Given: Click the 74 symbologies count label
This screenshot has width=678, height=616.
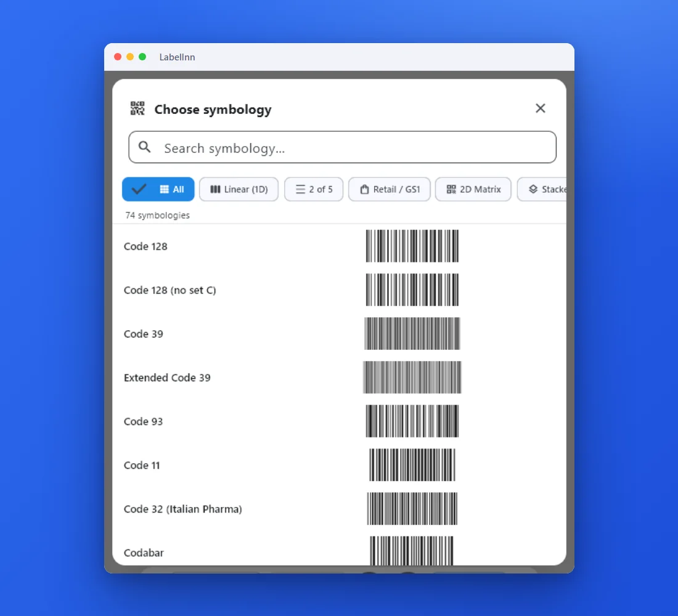Looking at the screenshot, I should (157, 215).
